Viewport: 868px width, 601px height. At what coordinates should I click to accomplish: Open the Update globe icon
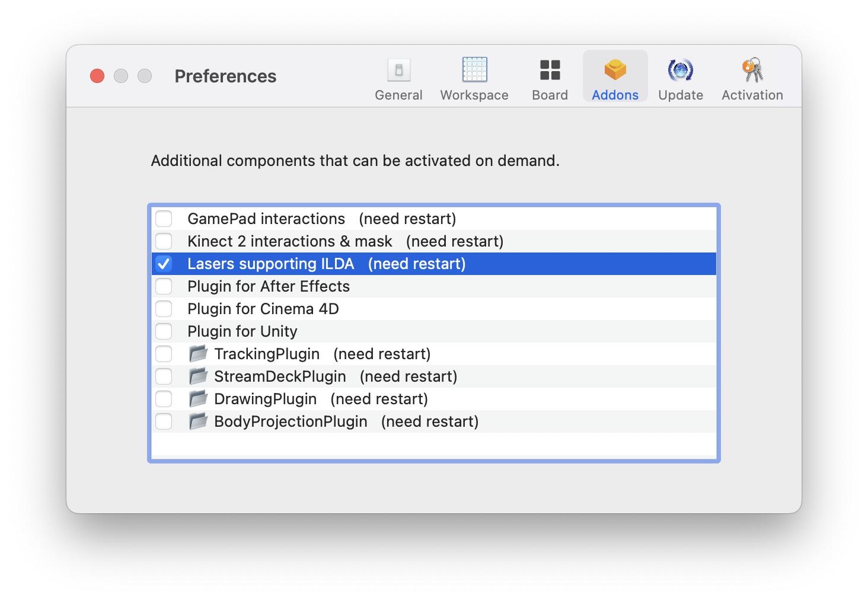[680, 70]
